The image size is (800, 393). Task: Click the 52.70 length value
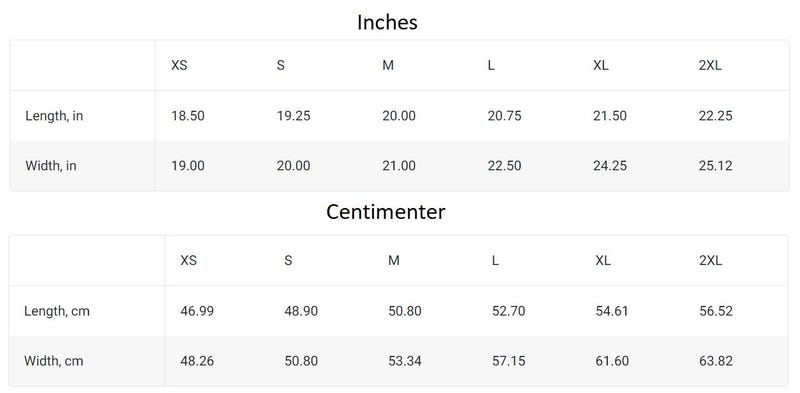(509, 311)
